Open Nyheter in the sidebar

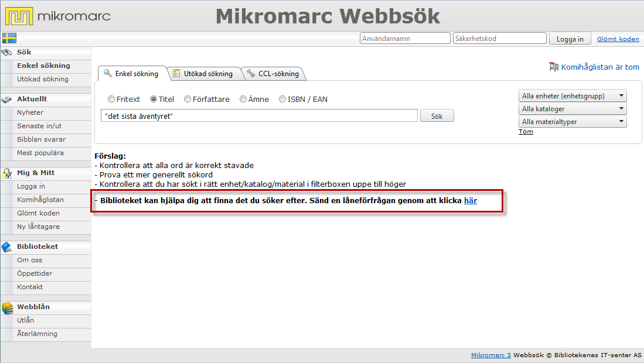coord(30,112)
